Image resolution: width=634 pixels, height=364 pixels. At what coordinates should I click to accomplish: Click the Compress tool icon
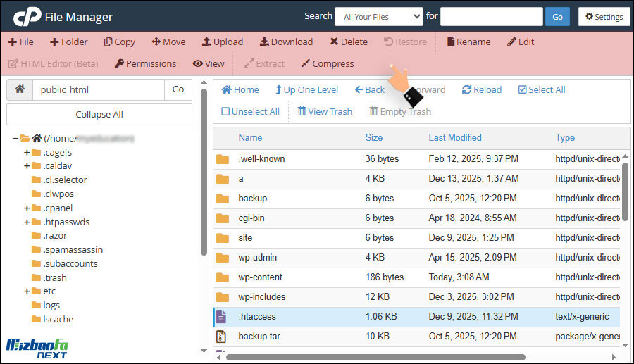tap(305, 64)
